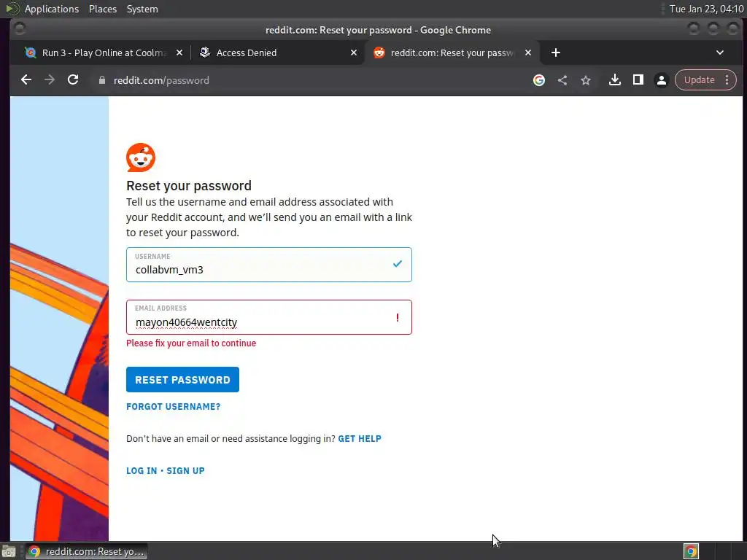Follow the Sign Up link
This screenshot has width=747, height=560.
(185, 471)
